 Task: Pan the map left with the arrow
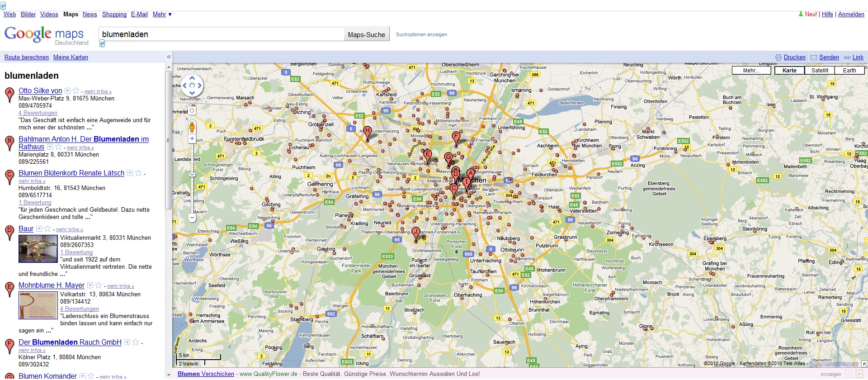click(x=184, y=85)
